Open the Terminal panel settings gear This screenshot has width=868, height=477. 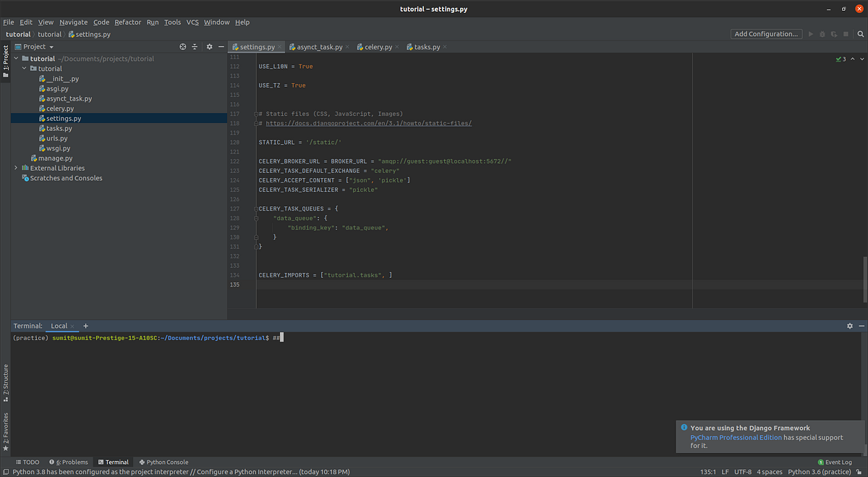849,325
